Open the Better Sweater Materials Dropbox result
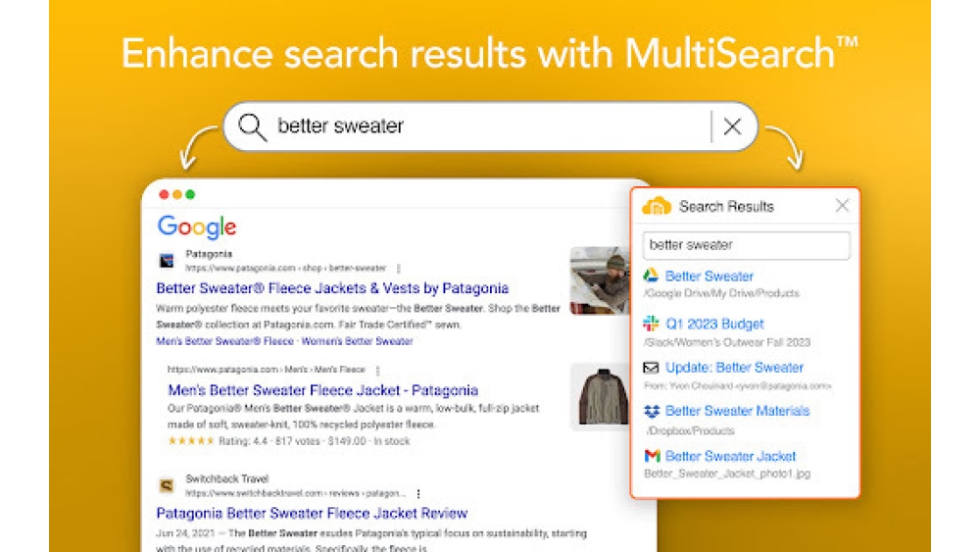This screenshot has width=980, height=552. pos(737,411)
